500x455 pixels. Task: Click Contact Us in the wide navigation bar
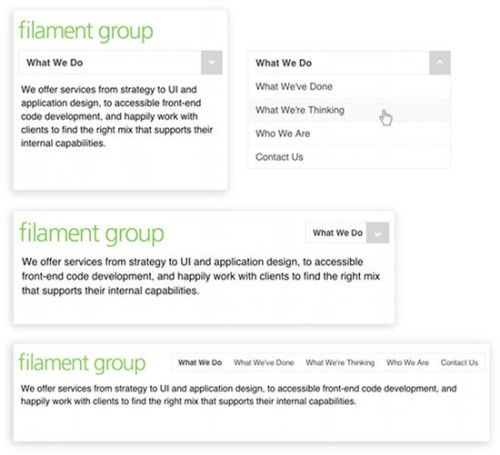coord(459,362)
